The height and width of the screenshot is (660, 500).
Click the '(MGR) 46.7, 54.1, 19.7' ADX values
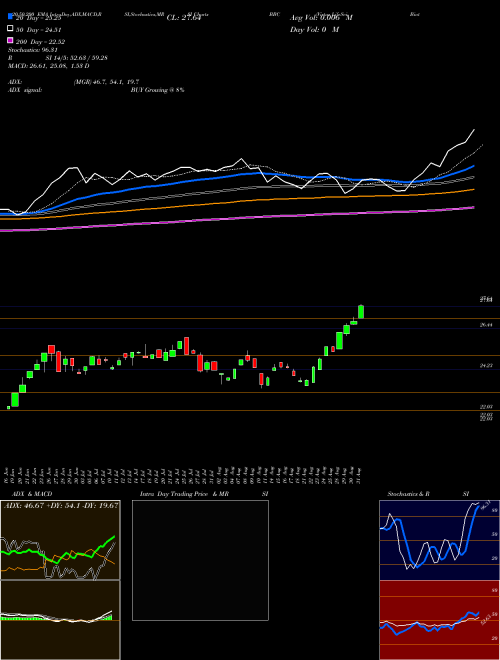(x=106, y=82)
